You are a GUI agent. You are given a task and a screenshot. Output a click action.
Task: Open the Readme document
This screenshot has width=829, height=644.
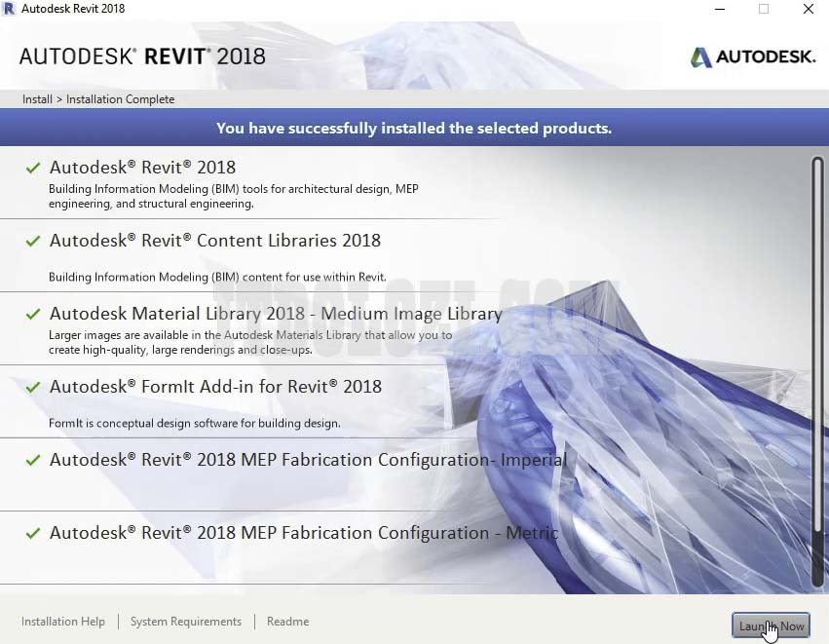287,622
